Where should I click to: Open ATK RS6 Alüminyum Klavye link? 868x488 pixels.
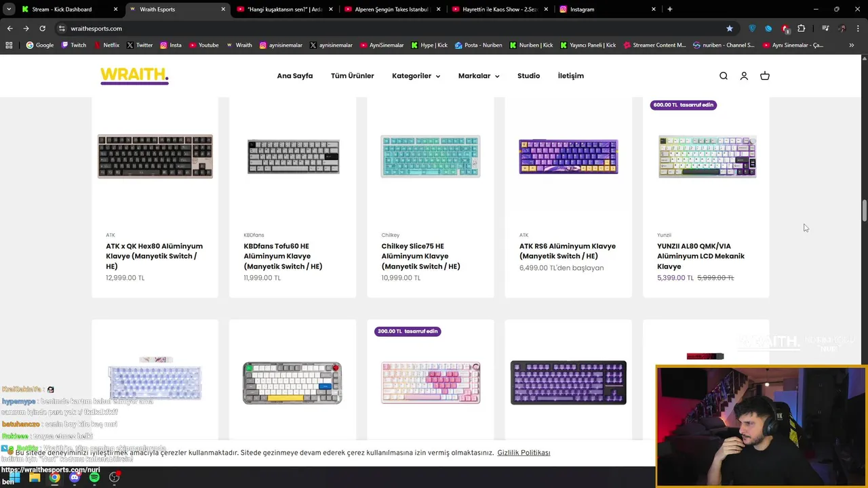click(x=568, y=251)
